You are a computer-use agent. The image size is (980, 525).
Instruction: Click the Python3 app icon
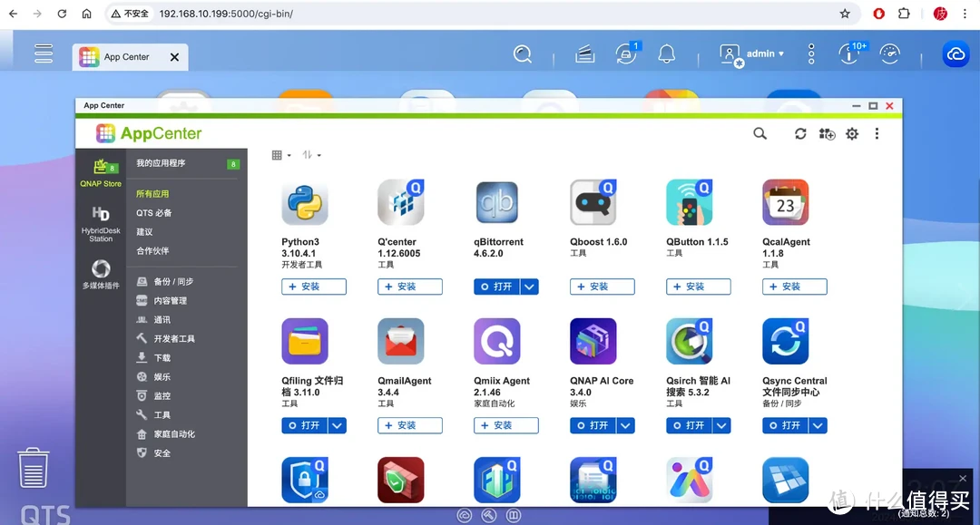pyautogui.click(x=305, y=202)
